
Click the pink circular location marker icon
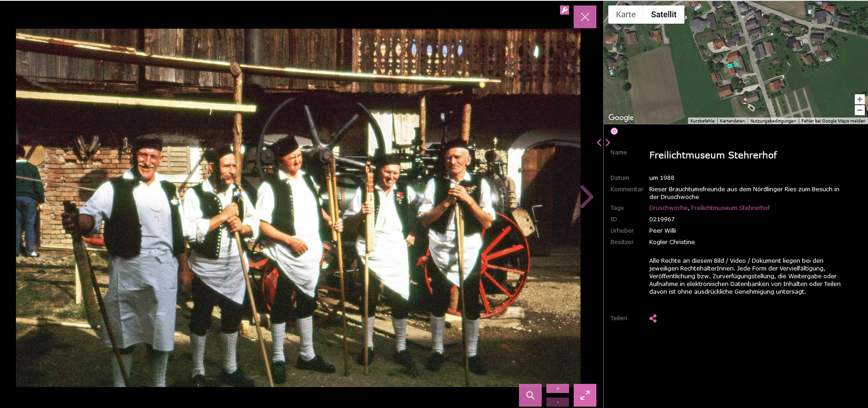[614, 131]
